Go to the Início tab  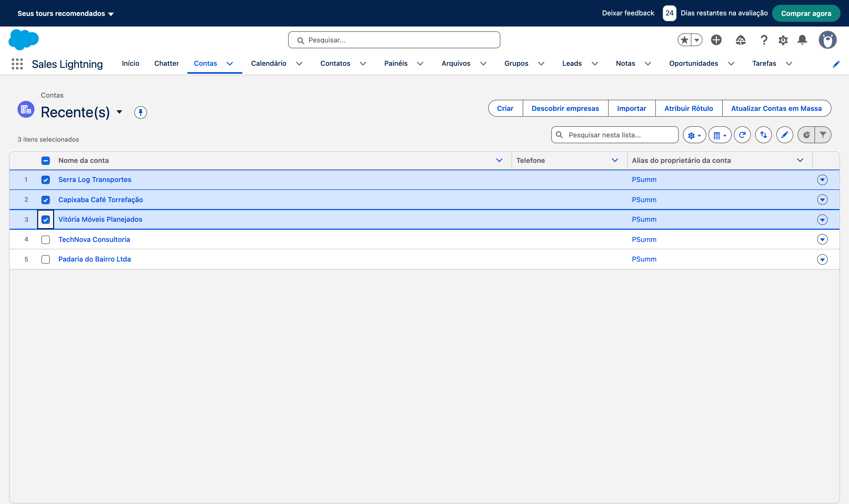click(x=131, y=63)
